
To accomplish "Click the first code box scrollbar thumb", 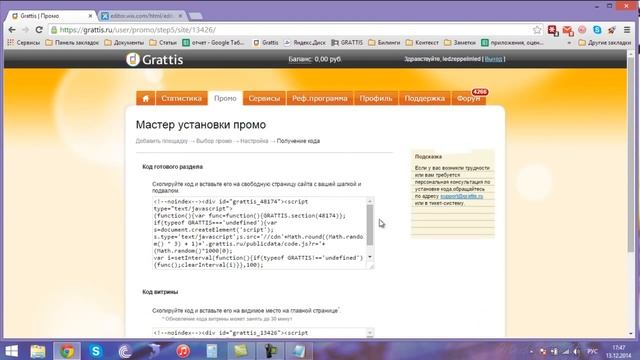I will [370, 225].
